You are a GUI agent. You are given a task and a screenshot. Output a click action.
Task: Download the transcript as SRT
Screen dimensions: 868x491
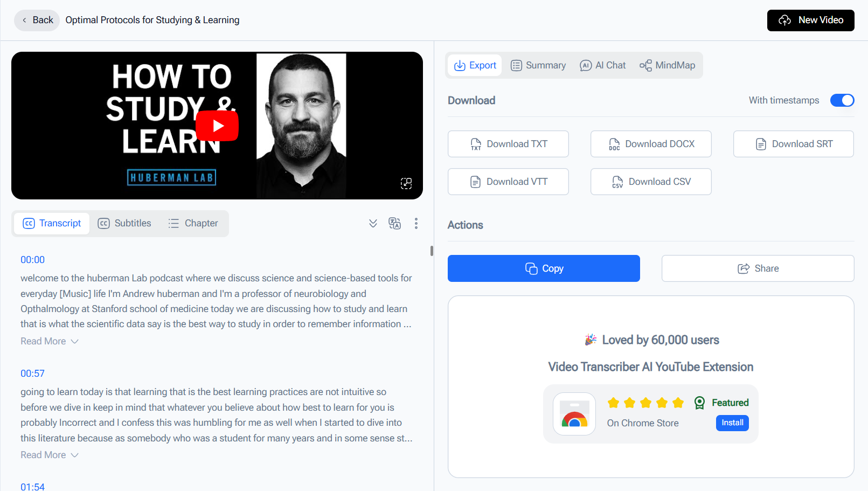793,144
